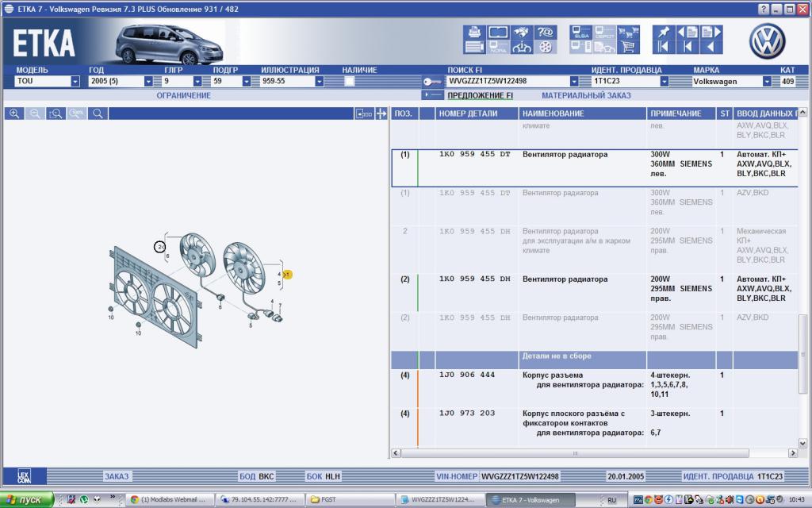Click the yellow highlighted callout in illustration
The image size is (812, 508).
point(287,274)
